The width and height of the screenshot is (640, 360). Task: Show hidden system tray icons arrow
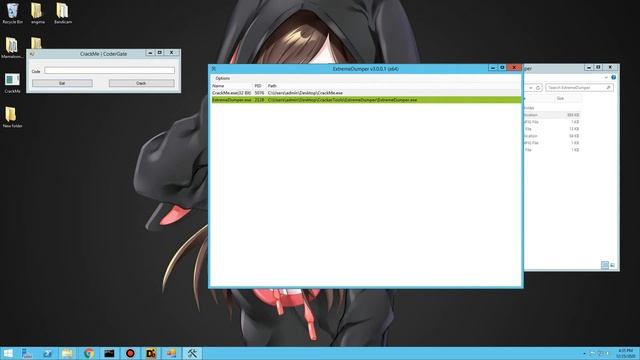pos(584,353)
